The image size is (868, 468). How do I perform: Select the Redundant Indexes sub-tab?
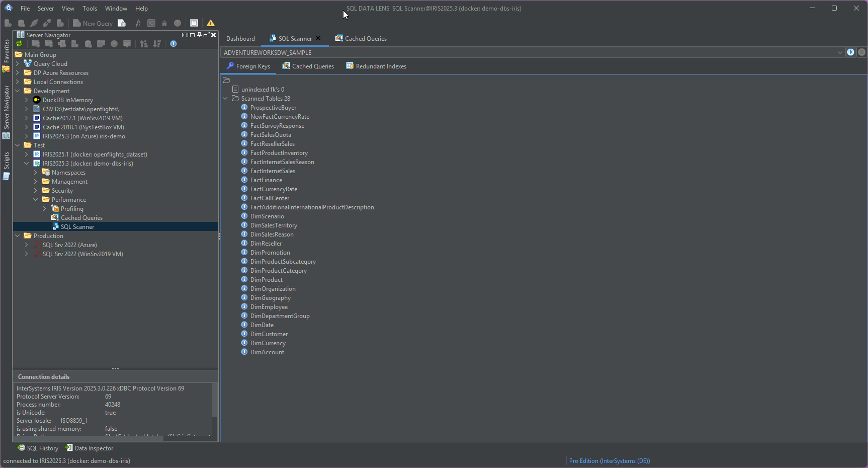(x=376, y=66)
